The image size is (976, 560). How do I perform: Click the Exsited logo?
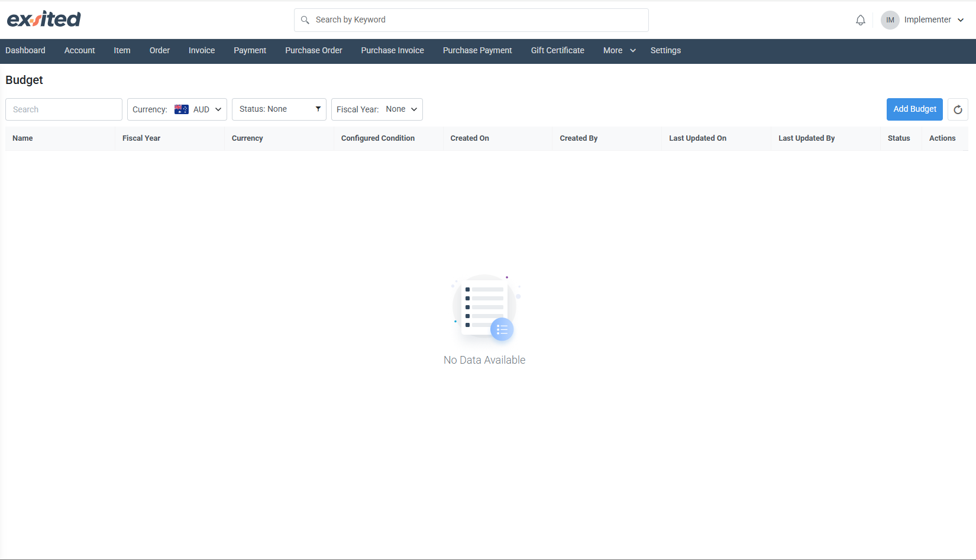point(44,20)
